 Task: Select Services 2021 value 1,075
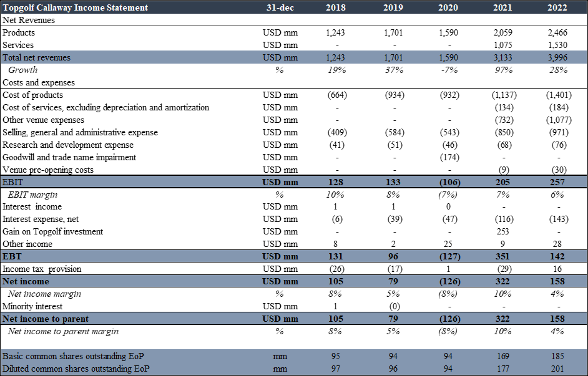502,45
